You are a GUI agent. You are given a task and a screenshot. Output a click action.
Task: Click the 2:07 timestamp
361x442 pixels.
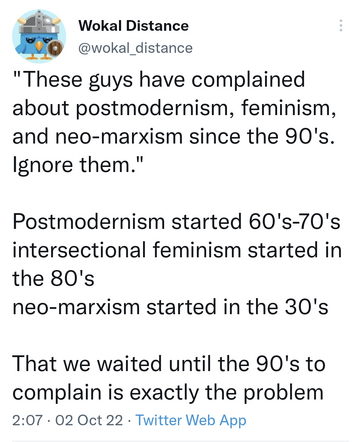point(27,420)
